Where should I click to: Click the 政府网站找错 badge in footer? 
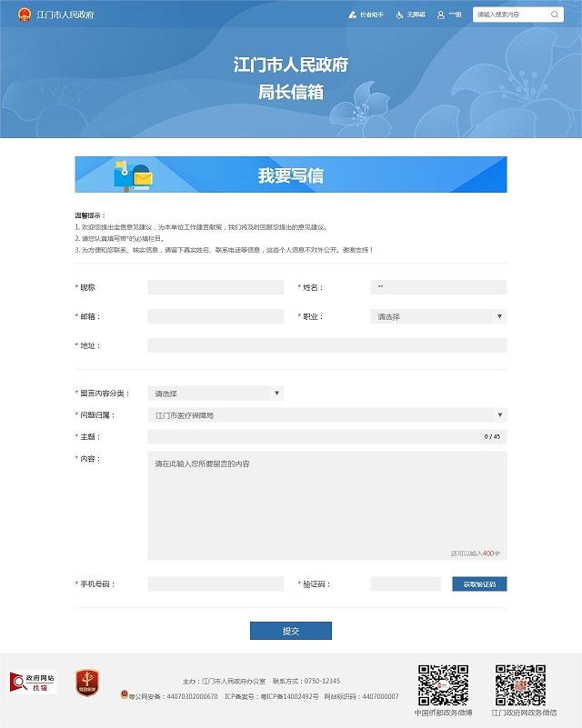(33, 683)
